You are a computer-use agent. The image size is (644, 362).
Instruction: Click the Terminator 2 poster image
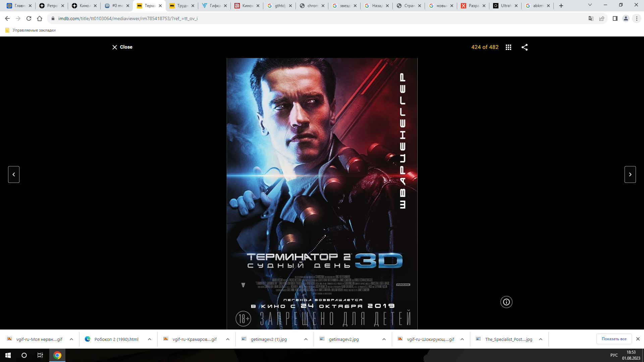pos(322,193)
